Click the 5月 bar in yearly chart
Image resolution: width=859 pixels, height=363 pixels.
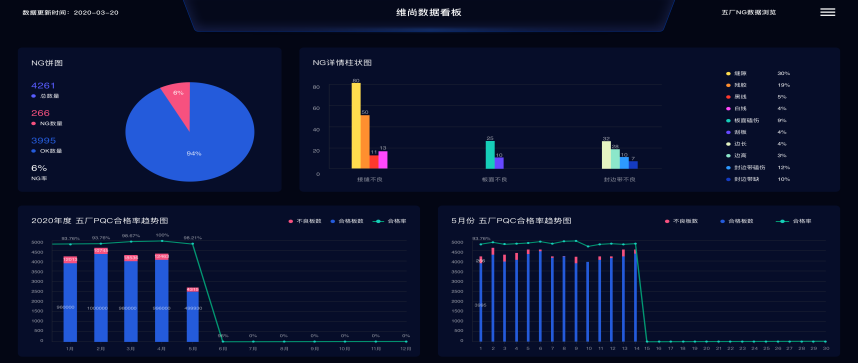[192, 314]
